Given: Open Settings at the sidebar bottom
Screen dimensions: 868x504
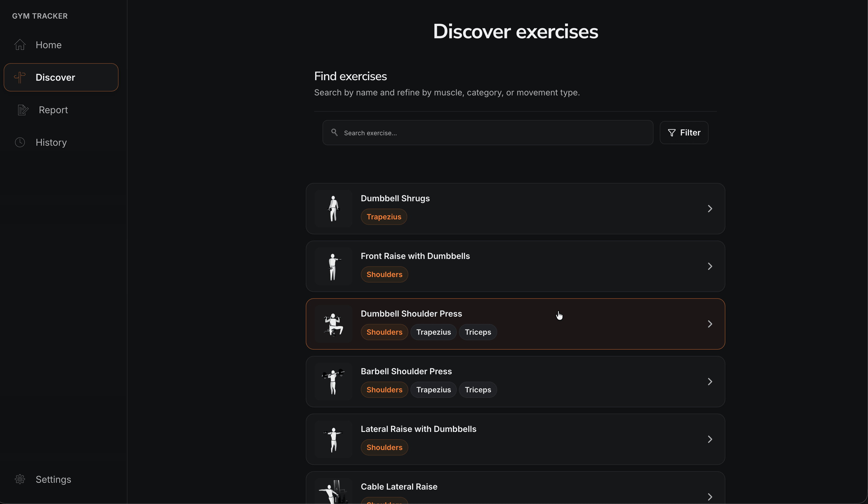Looking at the screenshot, I should click(61, 479).
